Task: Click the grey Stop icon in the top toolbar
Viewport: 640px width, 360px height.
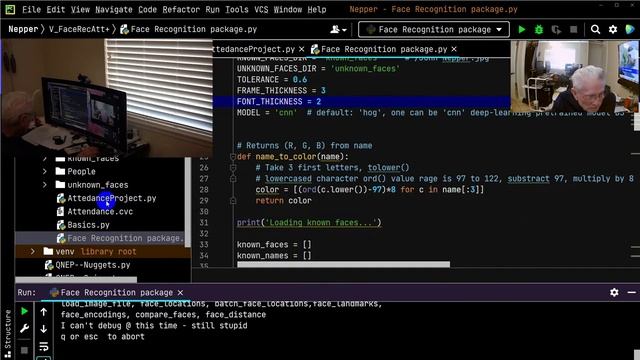Action: pos(573,29)
